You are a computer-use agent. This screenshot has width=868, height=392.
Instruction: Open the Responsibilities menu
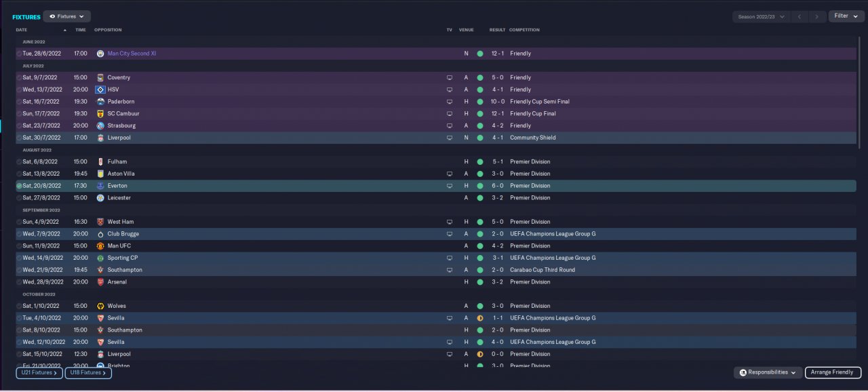(x=767, y=372)
